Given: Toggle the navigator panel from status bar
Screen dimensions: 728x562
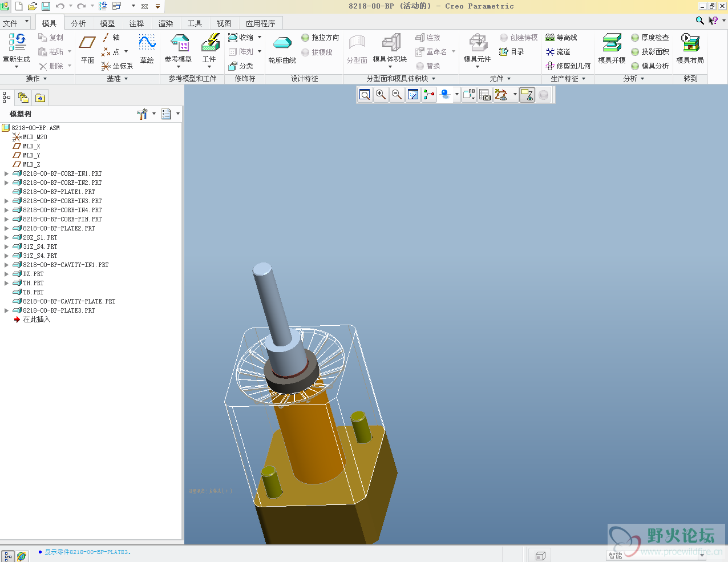Looking at the screenshot, I should pyautogui.click(x=8, y=556).
